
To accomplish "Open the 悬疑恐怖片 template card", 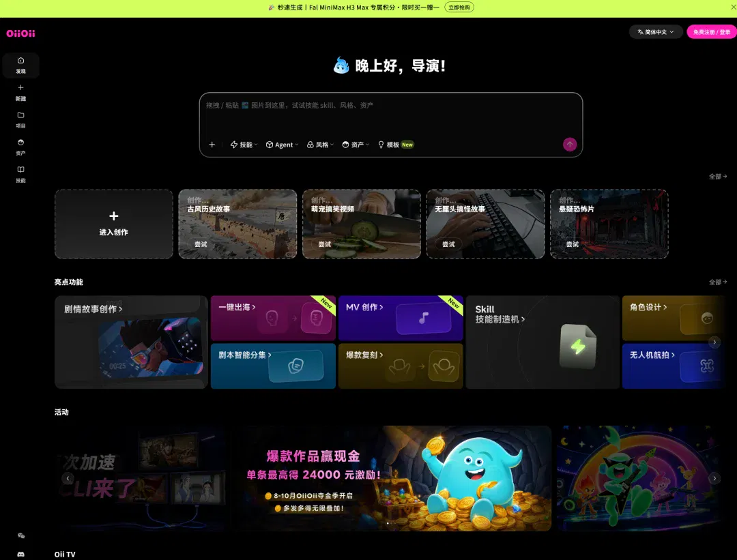I will (609, 224).
